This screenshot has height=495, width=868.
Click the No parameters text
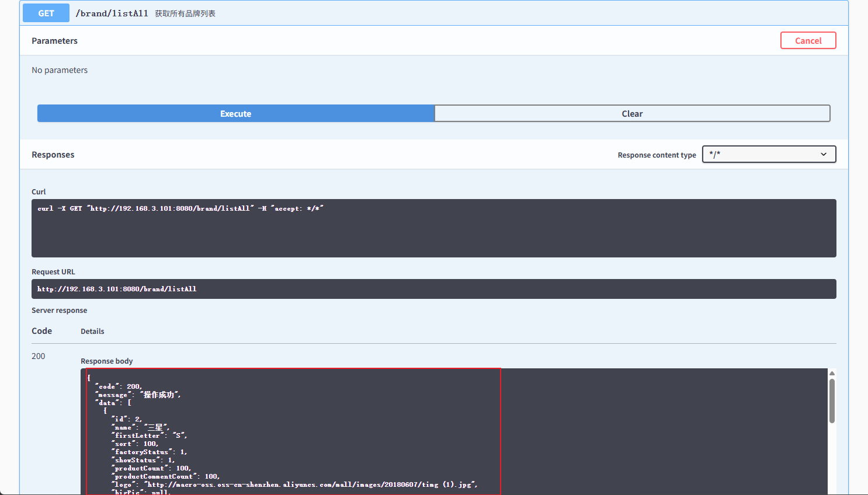(x=60, y=70)
